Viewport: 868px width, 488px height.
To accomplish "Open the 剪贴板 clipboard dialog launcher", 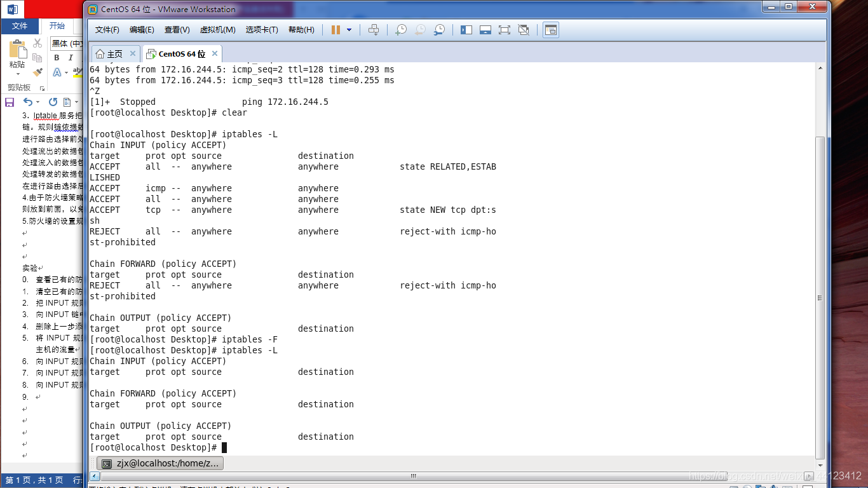I will click(43, 88).
